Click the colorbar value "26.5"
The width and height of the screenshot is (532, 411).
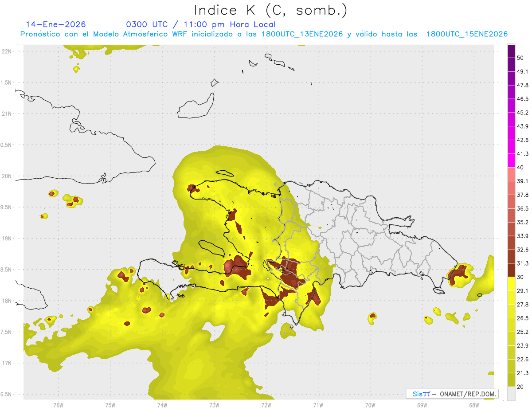523,318
